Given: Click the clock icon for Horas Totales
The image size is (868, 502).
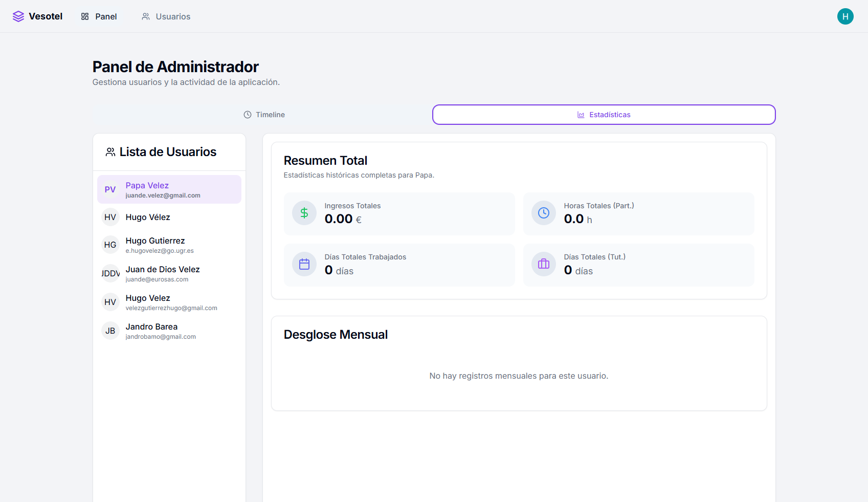Looking at the screenshot, I should (x=544, y=213).
